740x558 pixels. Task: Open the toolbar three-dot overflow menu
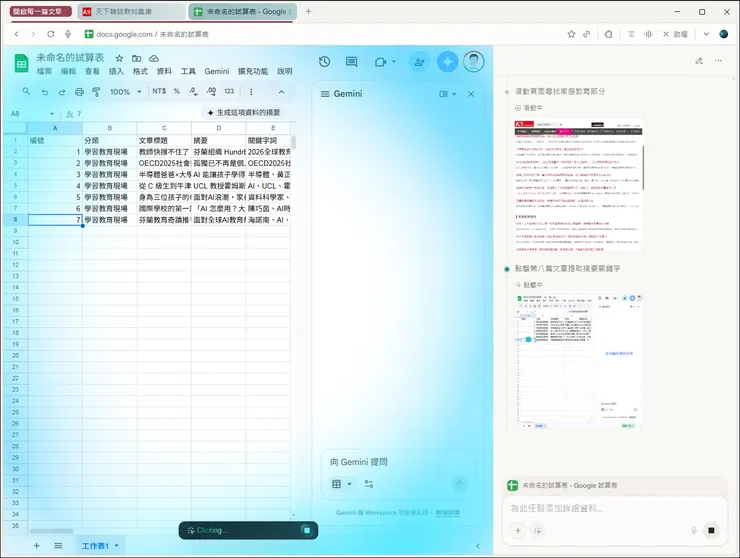pyautogui.click(x=251, y=92)
